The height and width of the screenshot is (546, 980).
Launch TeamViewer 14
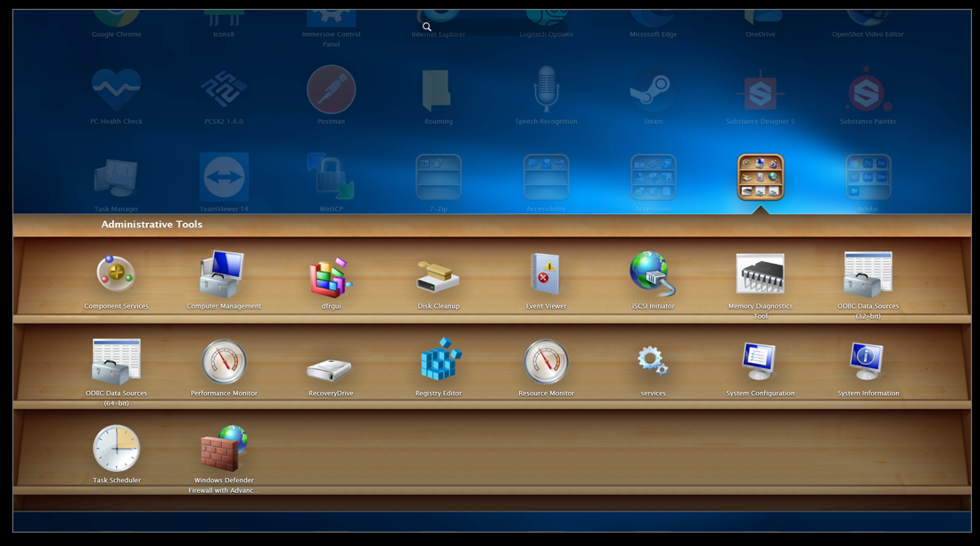224,177
